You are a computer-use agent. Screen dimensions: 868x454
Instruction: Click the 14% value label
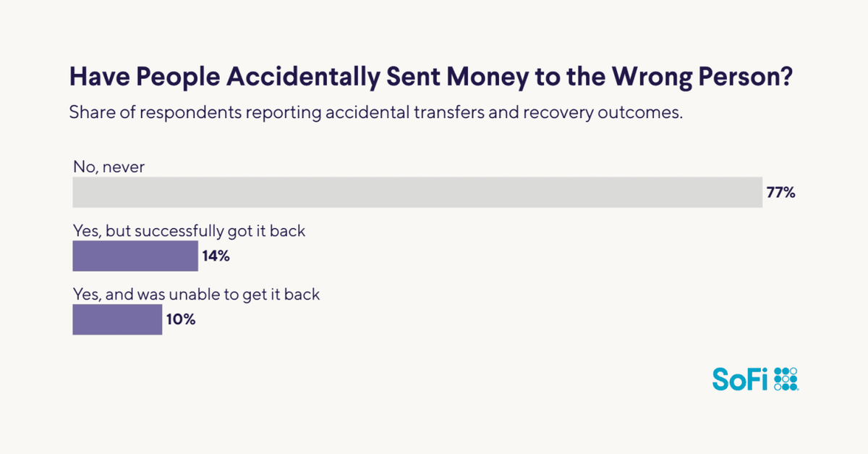point(216,256)
